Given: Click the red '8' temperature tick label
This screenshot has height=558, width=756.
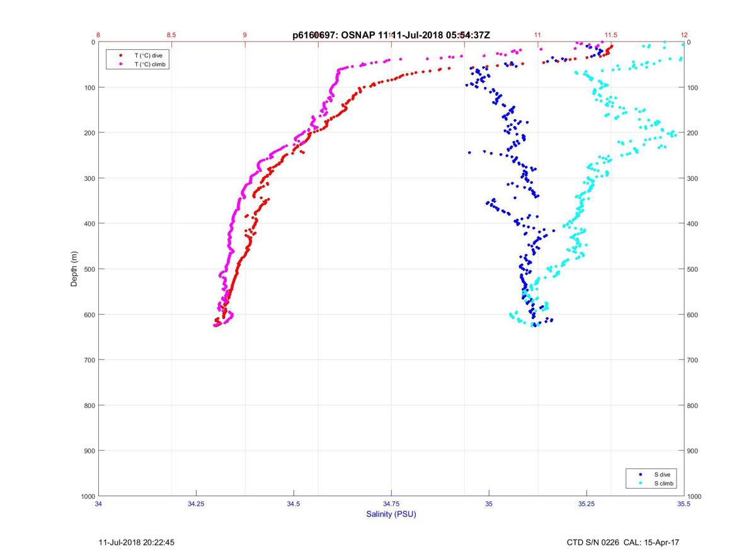Looking at the screenshot, I should point(99,35).
